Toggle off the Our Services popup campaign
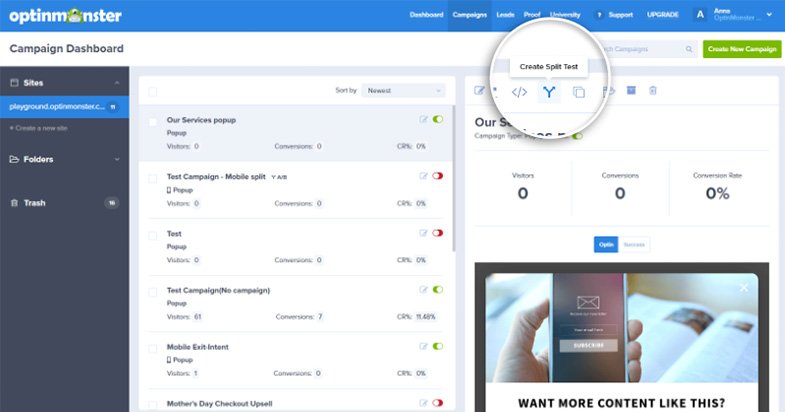Image resolution: width=785 pixels, height=412 pixels. click(438, 119)
